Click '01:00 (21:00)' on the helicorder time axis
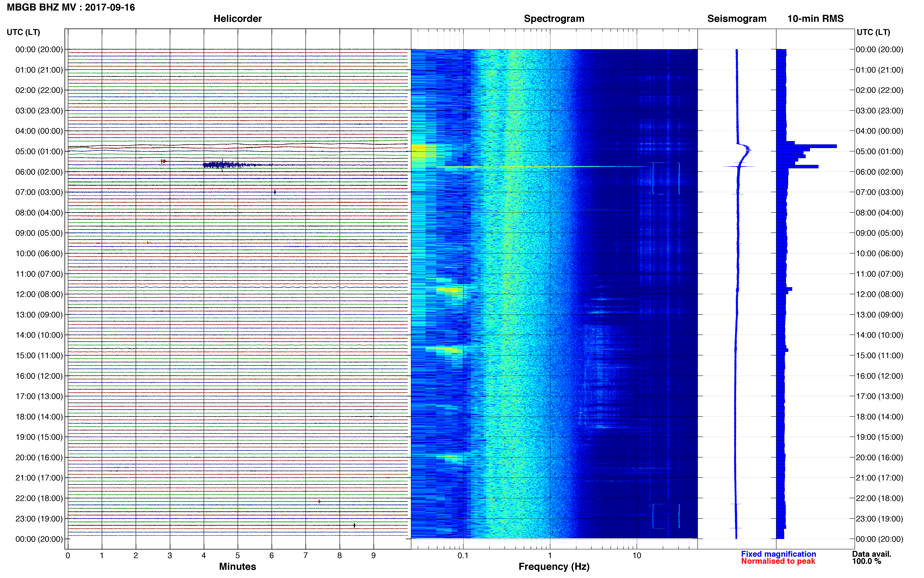The height and width of the screenshot is (578, 924). [39, 70]
